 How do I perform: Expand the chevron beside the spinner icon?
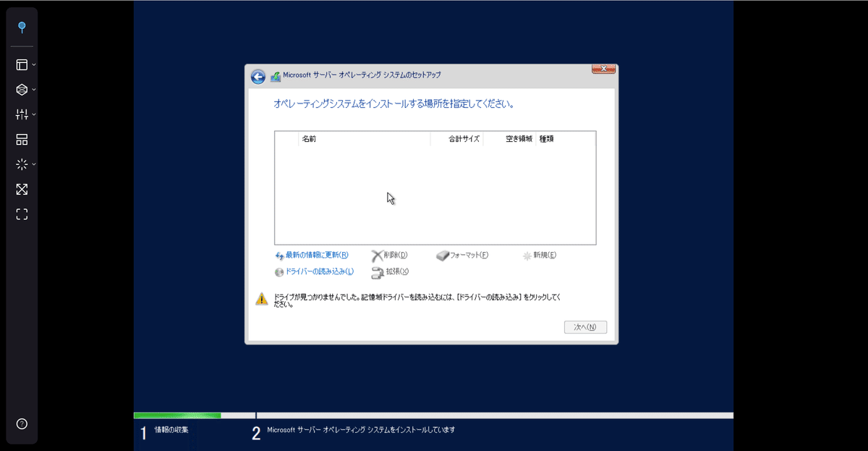tap(34, 164)
